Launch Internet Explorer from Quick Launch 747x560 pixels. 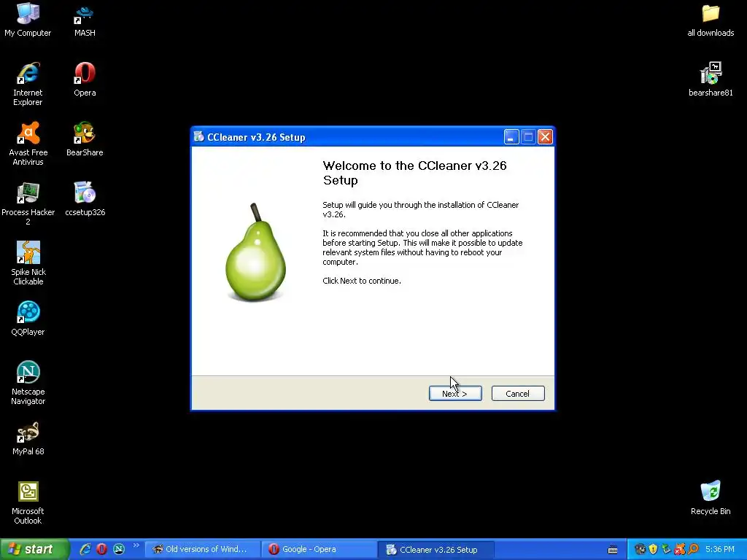point(86,549)
